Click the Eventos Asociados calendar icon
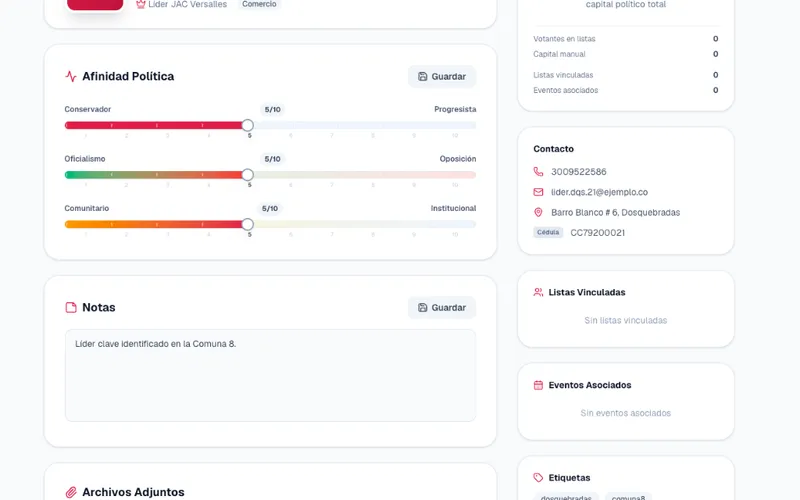Image resolution: width=800 pixels, height=500 pixels. [538, 385]
